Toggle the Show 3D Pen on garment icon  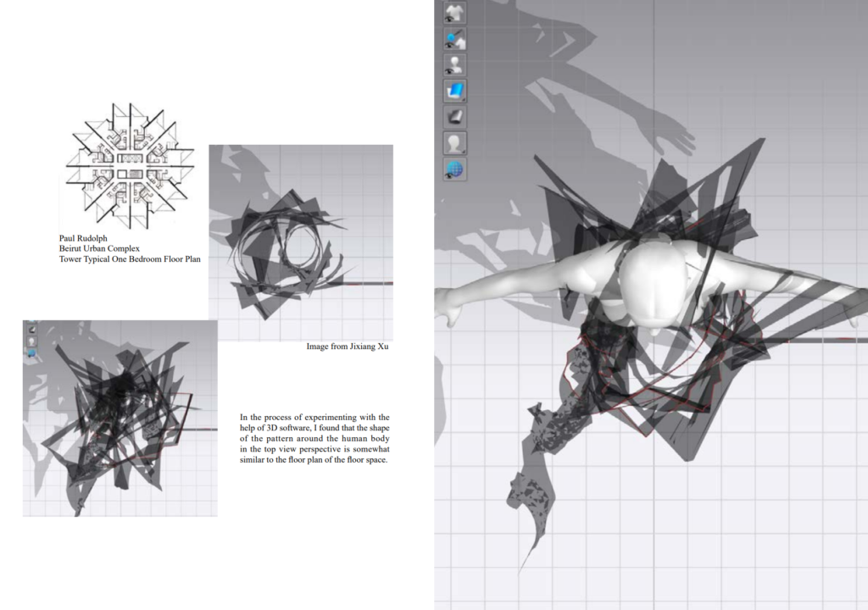pyautogui.click(x=454, y=39)
